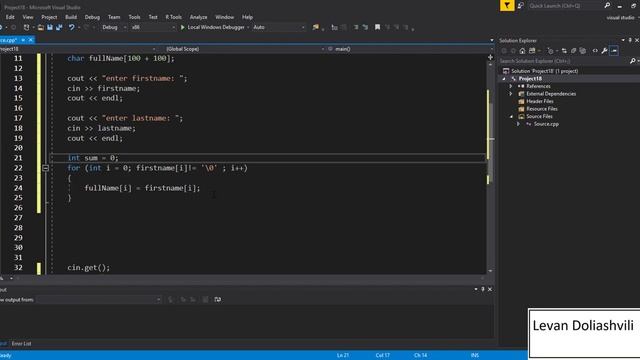This screenshot has height=360, width=640.
Task: Open the View menu
Action: click(x=28, y=17)
